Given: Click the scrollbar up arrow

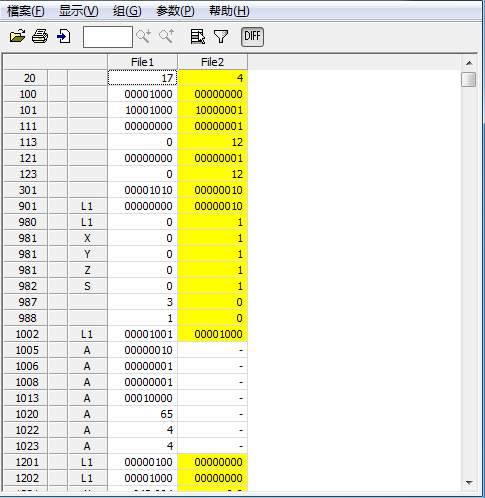Looking at the screenshot, I should [x=469, y=63].
